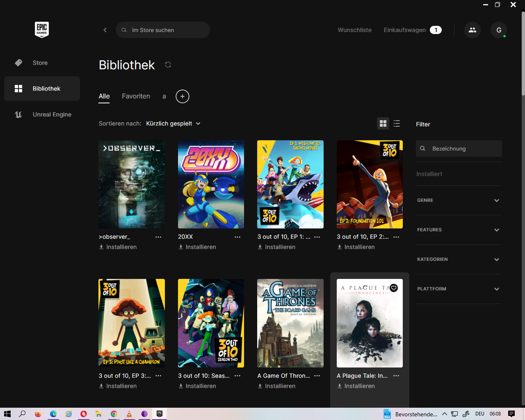Click the Epic Games logo
The width and height of the screenshot is (525, 420).
42,30
